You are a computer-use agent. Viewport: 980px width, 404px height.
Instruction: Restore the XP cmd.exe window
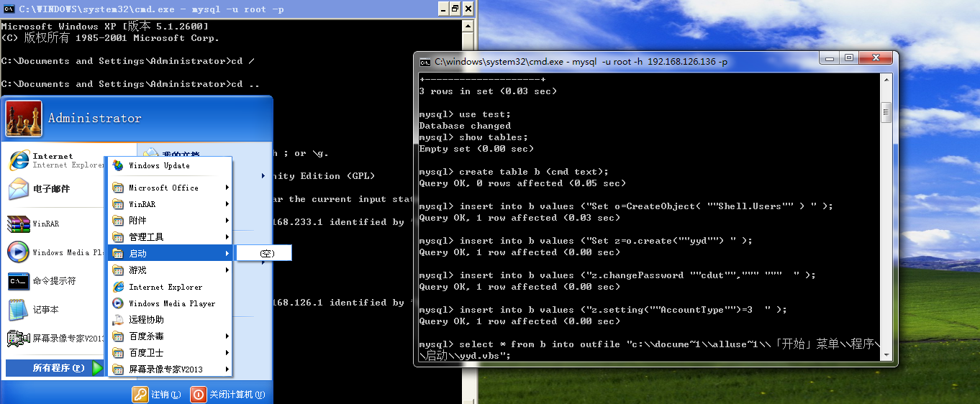click(x=455, y=9)
